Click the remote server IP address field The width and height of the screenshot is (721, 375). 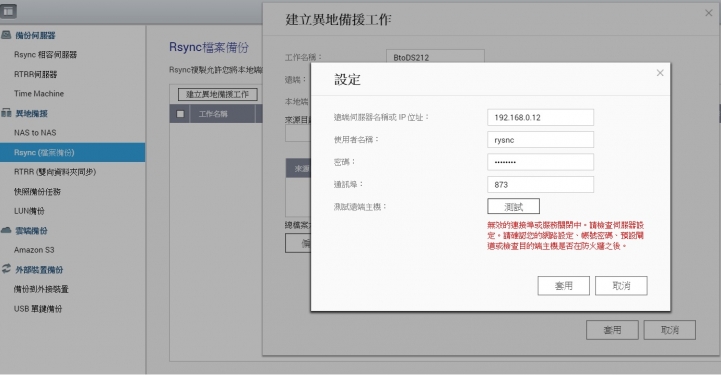pyautogui.click(x=540, y=117)
